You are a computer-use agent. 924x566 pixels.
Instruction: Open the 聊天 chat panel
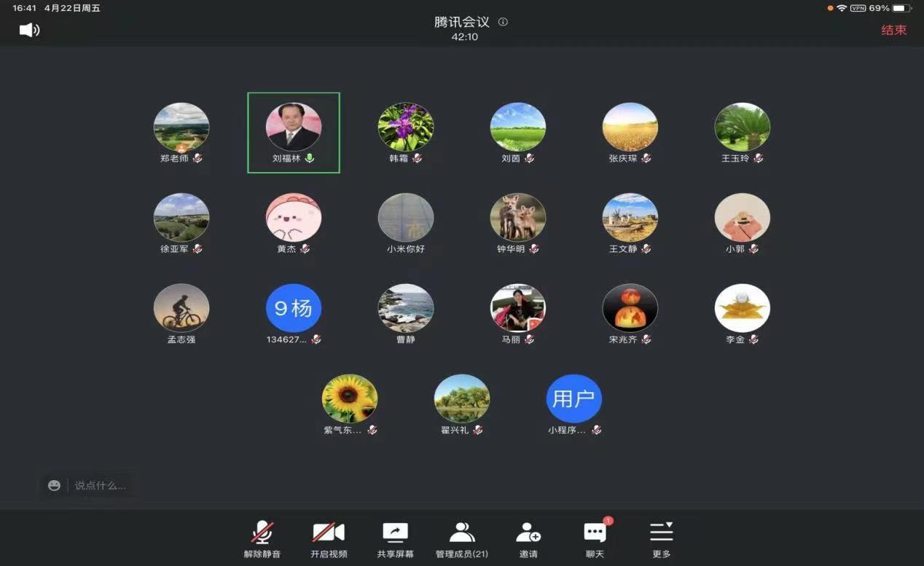click(x=595, y=540)
